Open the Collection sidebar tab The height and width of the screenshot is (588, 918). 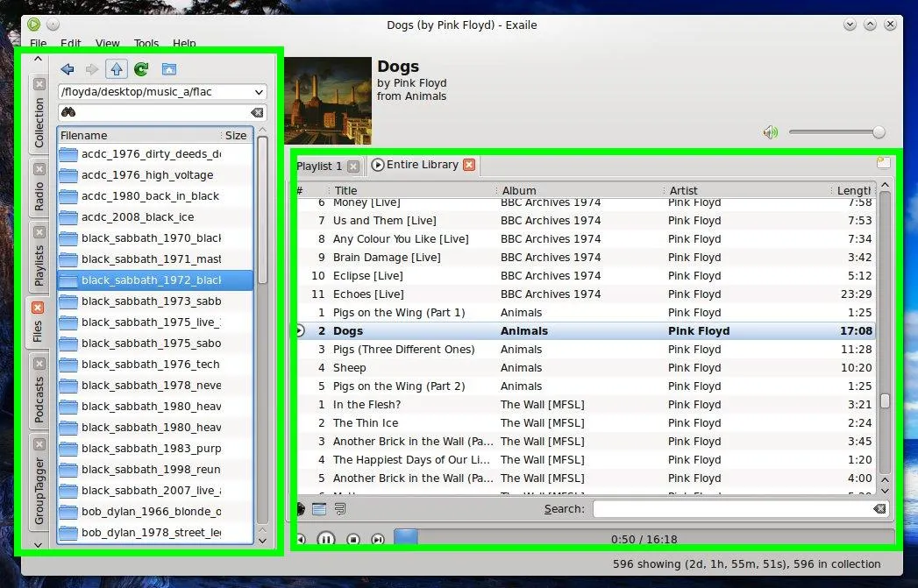39,123
